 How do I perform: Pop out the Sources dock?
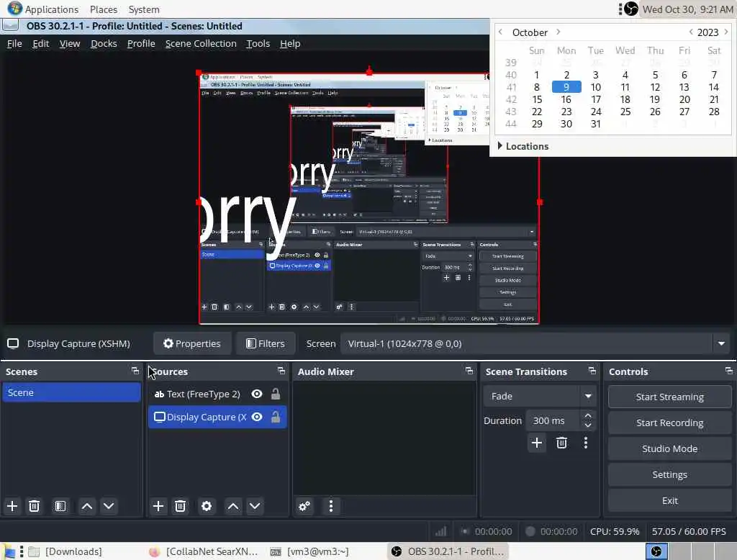[x=281, y=371]
